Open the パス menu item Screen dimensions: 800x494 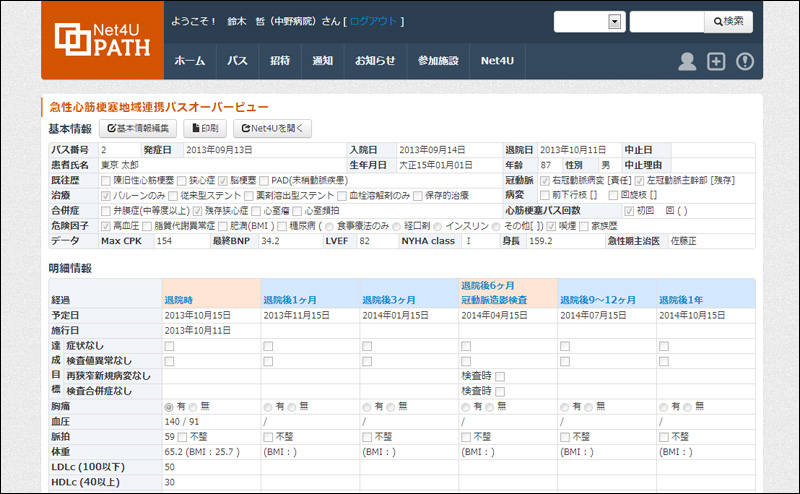pos(237,61)
